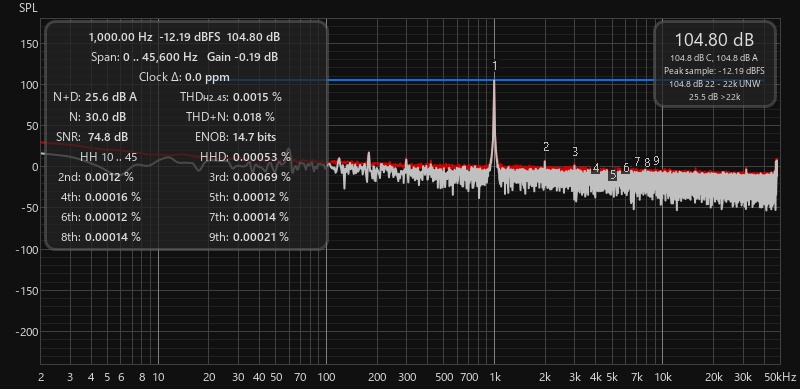800x389 pixels.
Task: Click the "1k" frequency axis label
Action: point(494,378)
